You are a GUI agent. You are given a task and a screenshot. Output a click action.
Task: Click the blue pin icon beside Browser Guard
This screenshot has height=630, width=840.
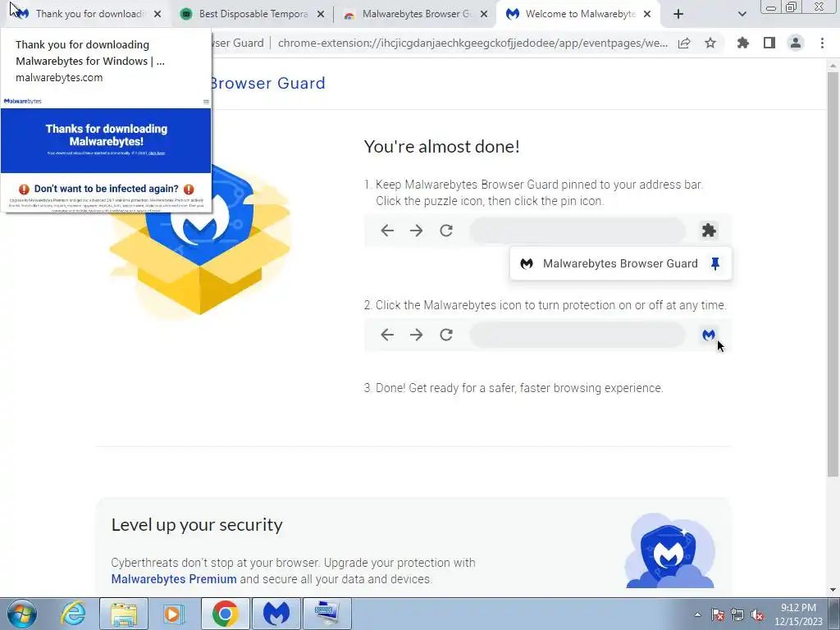click(x=715, y=263)
